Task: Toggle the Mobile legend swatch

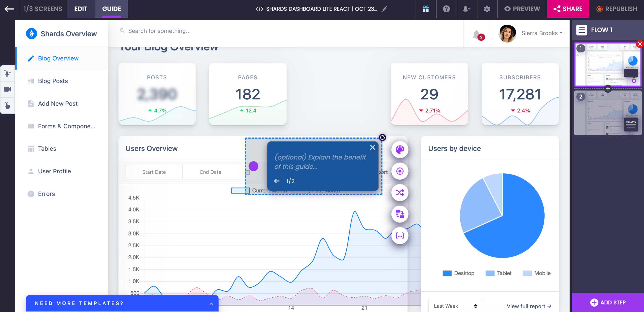Action: 527,273
